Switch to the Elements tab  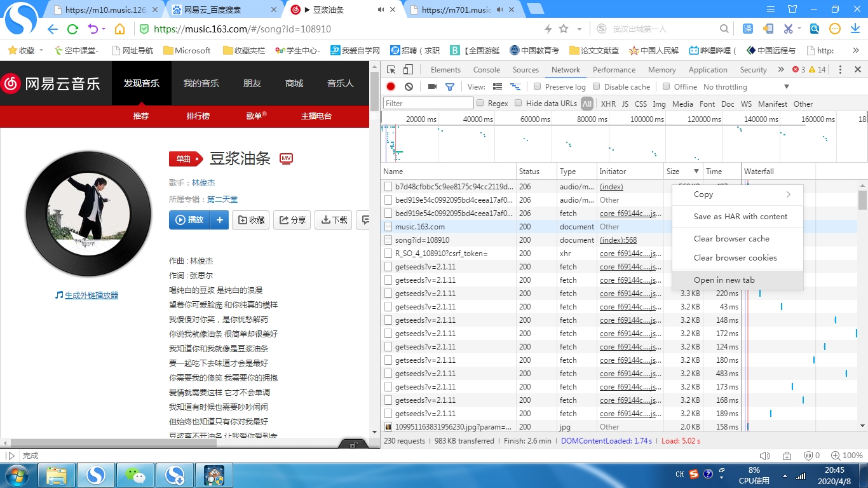[x=445, y=70]
